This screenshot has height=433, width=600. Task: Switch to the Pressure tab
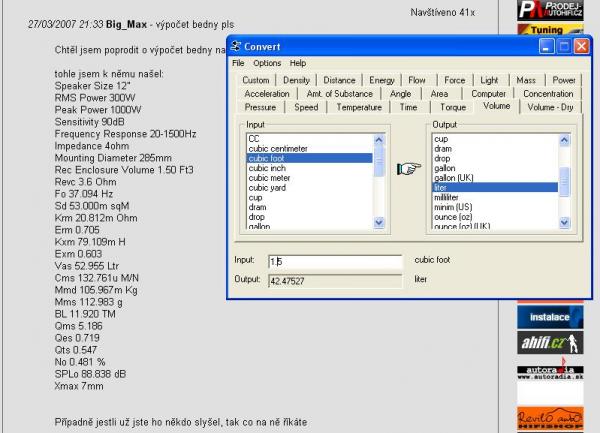(261, 107)
